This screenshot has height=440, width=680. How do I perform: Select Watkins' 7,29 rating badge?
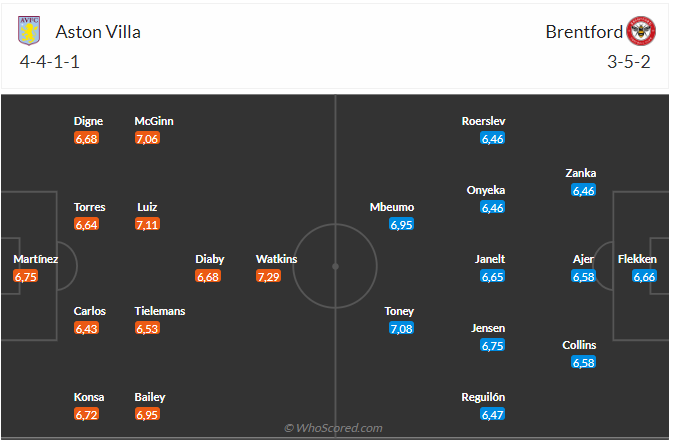(x=268, y=276)
